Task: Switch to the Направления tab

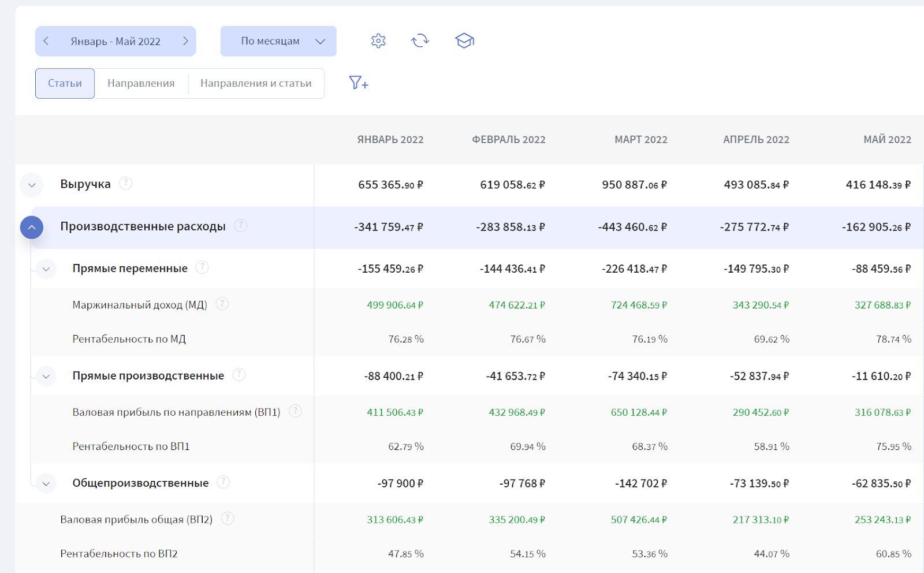Action: coord(141,83)
